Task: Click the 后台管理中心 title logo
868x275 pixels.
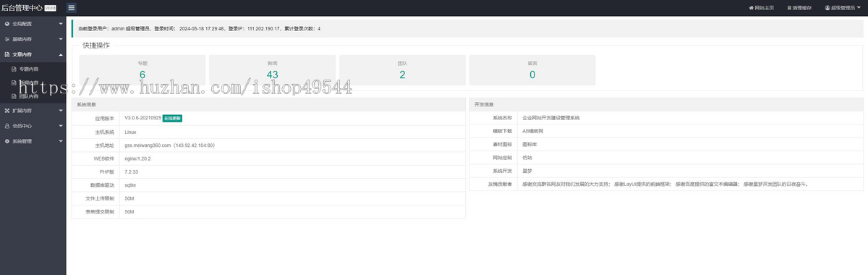Action: pyautogui.click(x=22, y=7)
